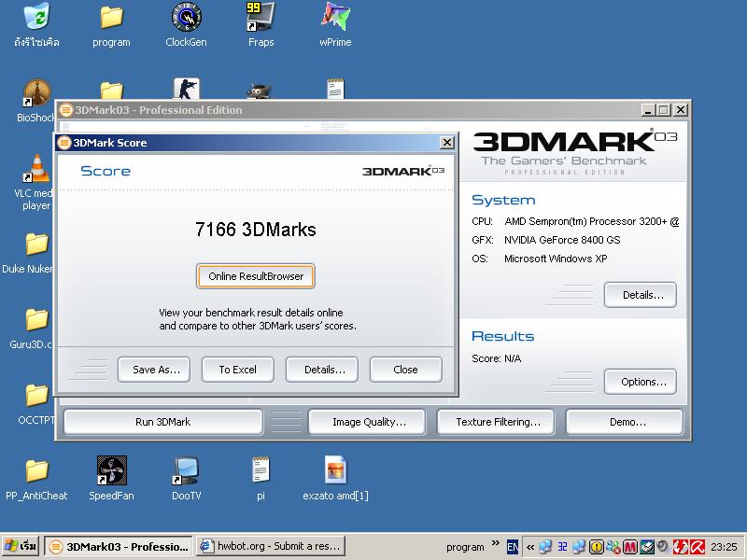The image size is (747, 560).
Task: Launch Fraps desktop shortcut
Action: [x=261, y=18]
